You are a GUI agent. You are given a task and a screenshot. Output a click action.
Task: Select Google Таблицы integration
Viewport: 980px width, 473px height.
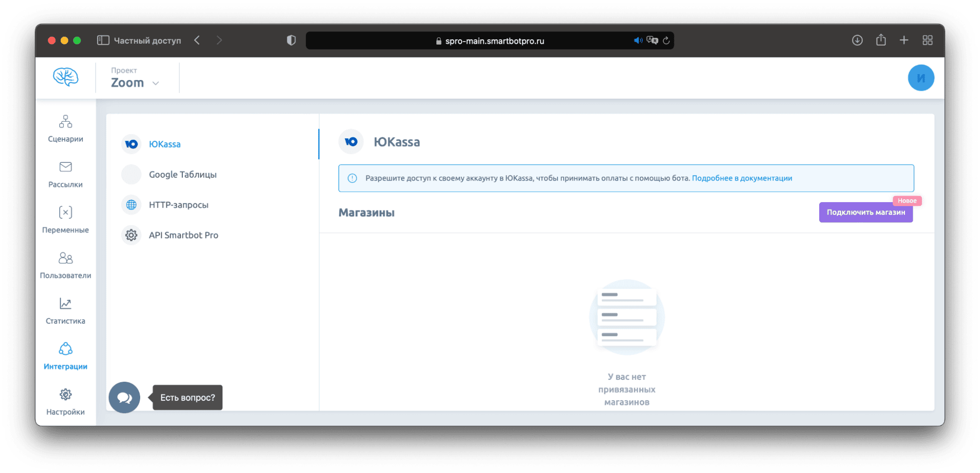click(x=182, y=175)
